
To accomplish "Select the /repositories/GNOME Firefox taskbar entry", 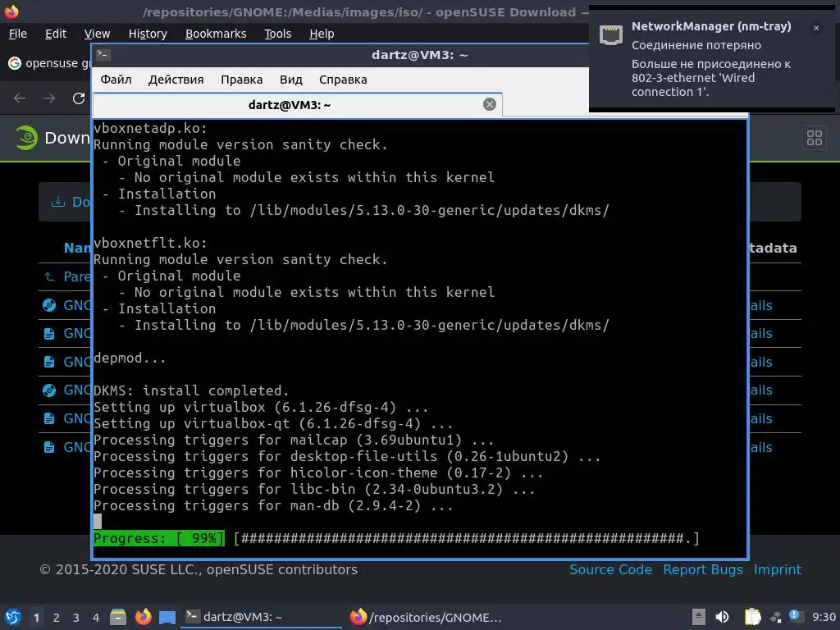I will (x=426, y=617).
